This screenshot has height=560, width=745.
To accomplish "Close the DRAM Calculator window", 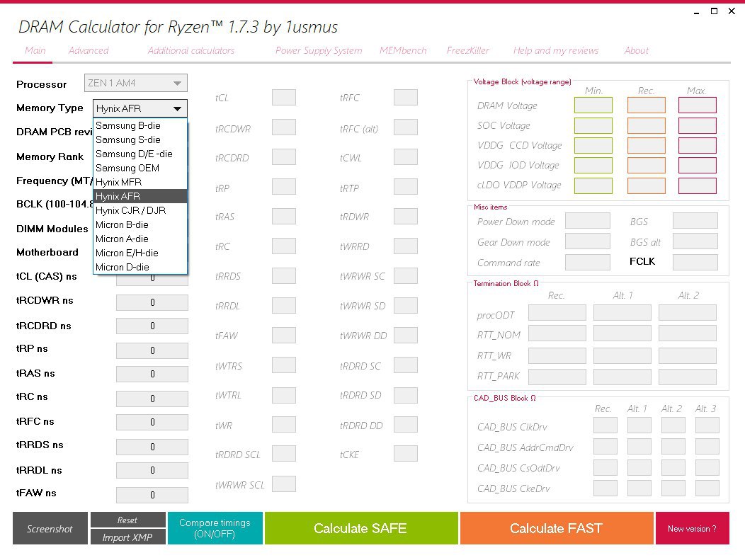I will (x=732, y=11).
